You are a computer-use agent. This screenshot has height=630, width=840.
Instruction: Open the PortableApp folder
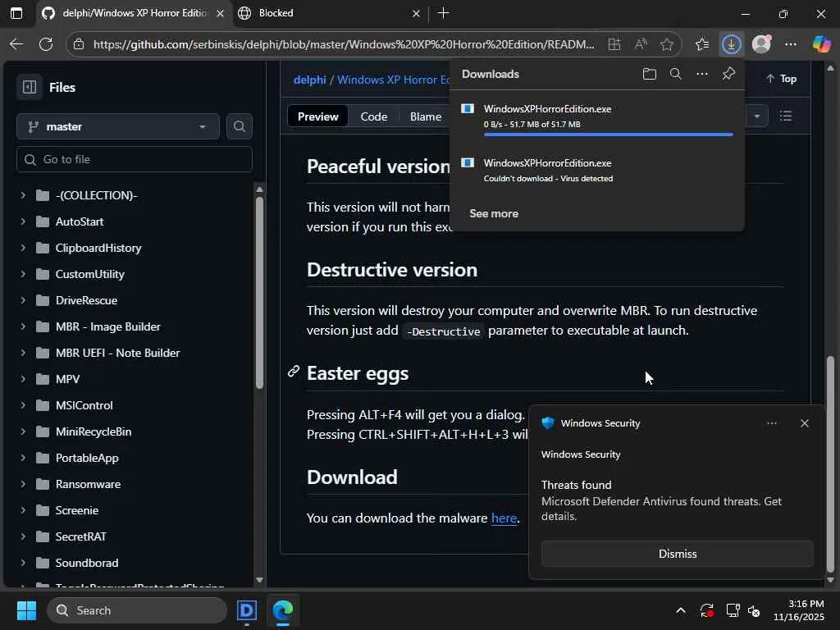pyautogui.click(x=87, y=458)
